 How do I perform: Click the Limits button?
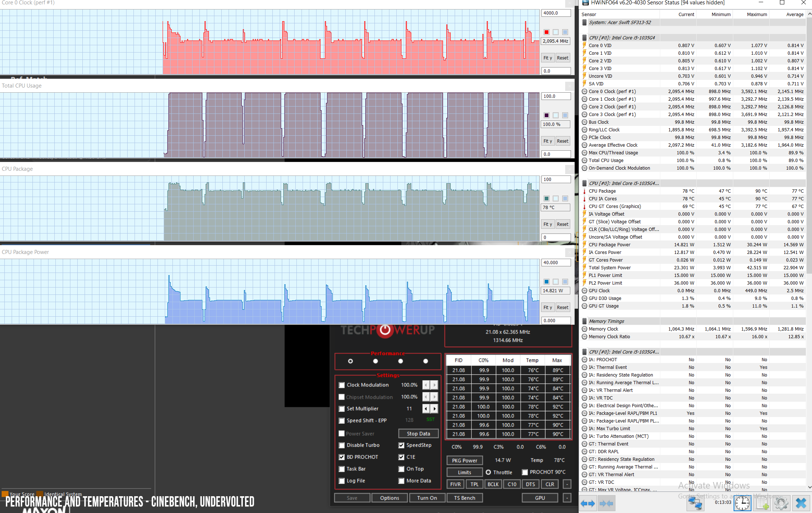[465, 472]
